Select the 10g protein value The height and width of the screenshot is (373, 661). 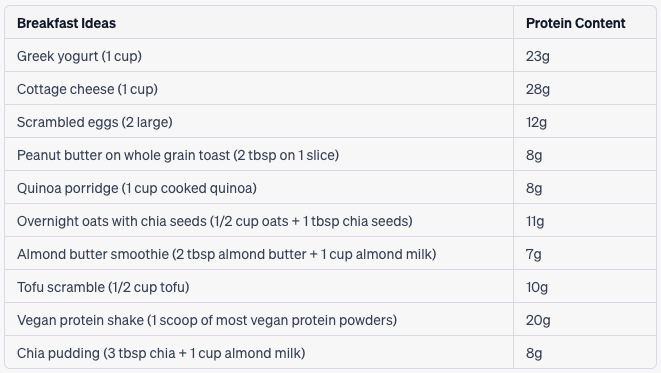(x=537, y=287)
